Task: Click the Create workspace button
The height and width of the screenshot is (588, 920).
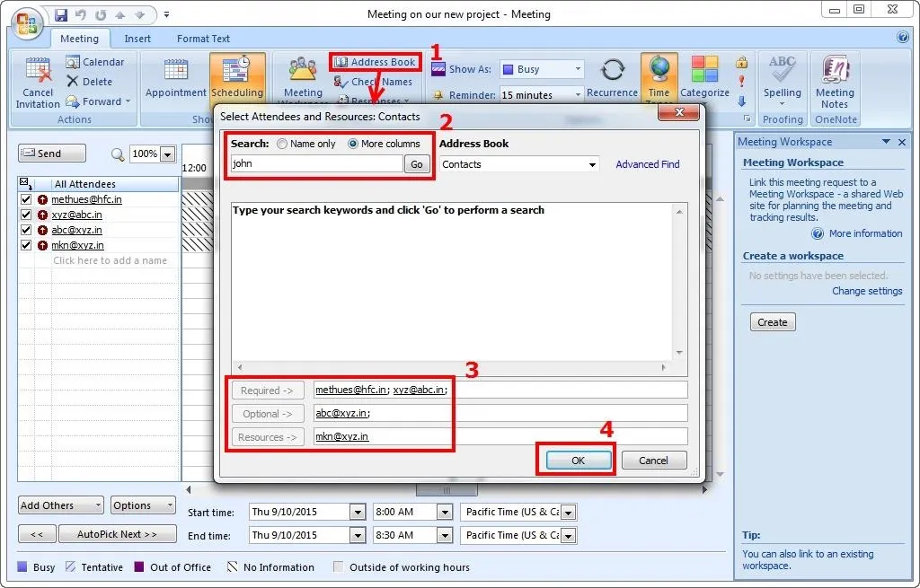Action: [x=772, y=322]
